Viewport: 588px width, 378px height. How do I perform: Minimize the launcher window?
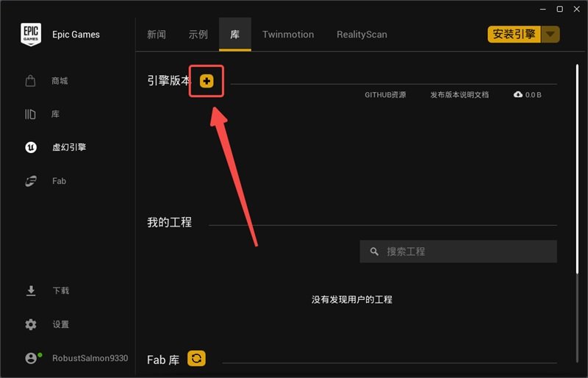542,9
